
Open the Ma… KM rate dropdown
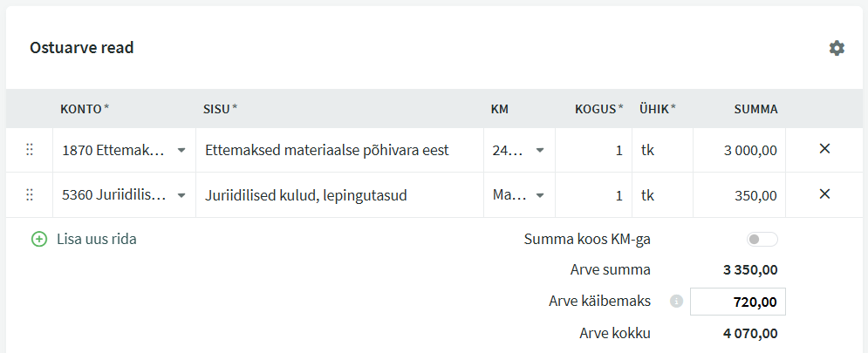[x=519, y=195]
